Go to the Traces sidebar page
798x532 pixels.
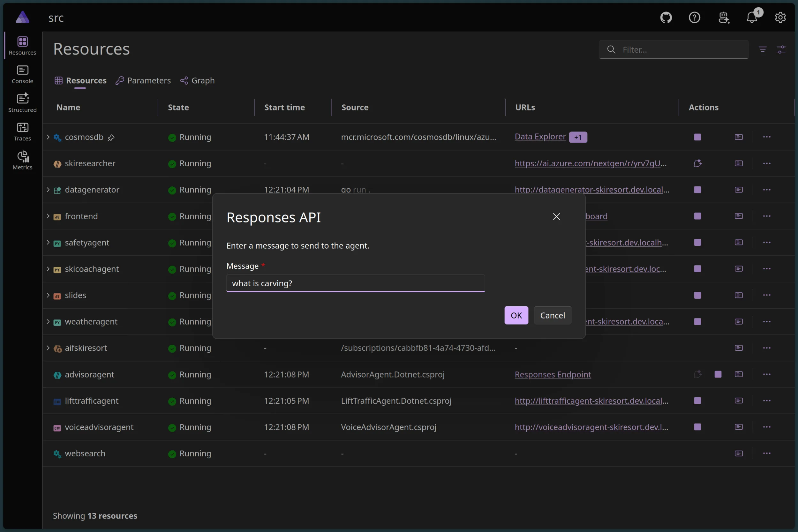[22, 132]
